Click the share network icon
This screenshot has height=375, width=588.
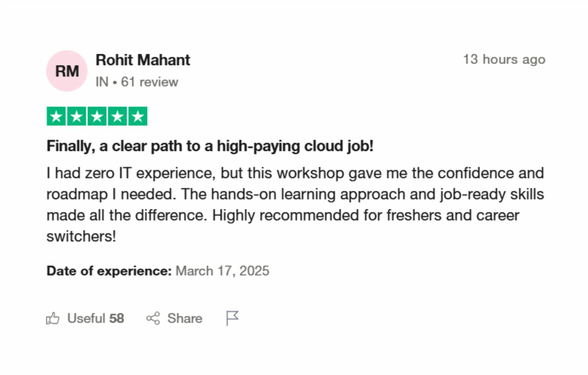(x=153, y=318)
